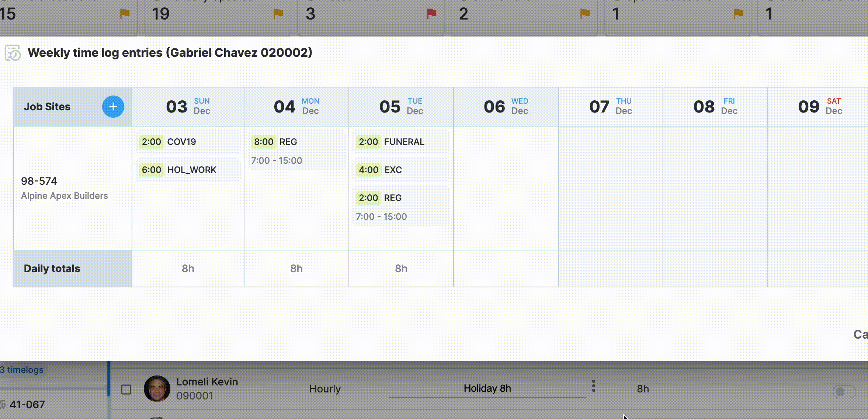Open the Holiday 8h dropdown field
This screenshot has width=868, height=419.
487,388
